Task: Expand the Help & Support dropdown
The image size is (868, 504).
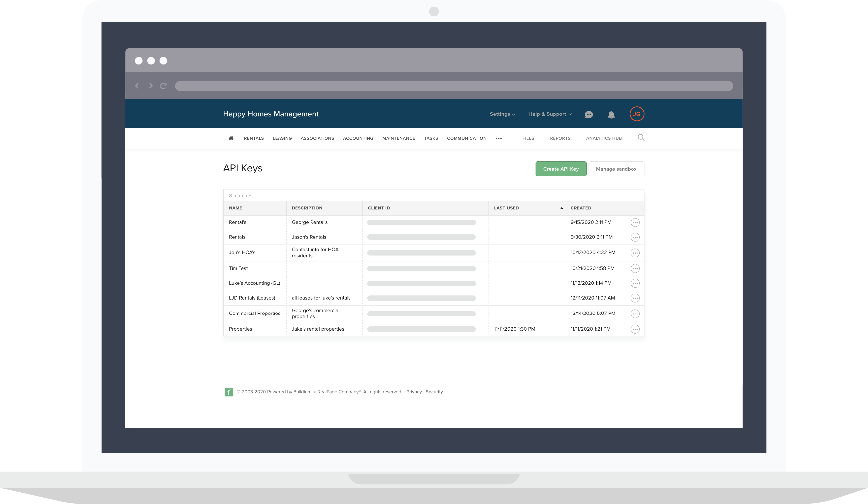Action: 550,114
